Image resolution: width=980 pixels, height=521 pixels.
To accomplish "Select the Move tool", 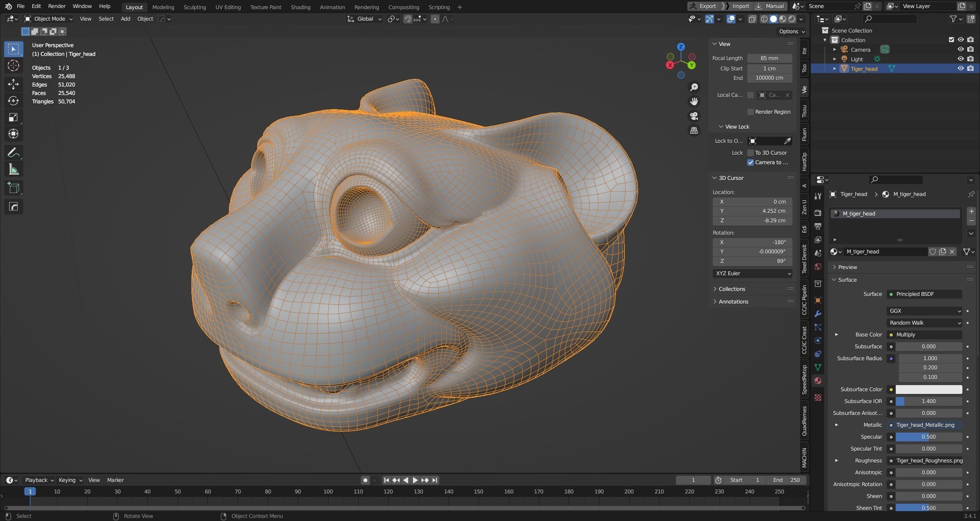I will [13, 84].
